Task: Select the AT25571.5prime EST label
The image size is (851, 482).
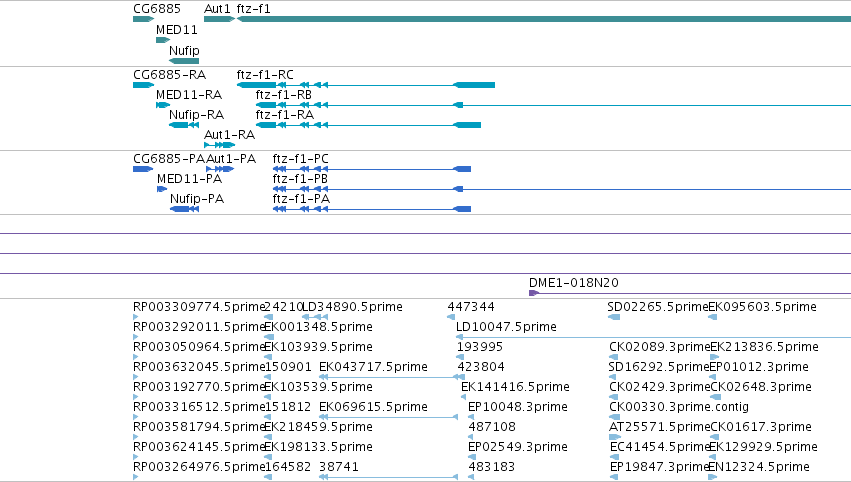Action: 659,428
